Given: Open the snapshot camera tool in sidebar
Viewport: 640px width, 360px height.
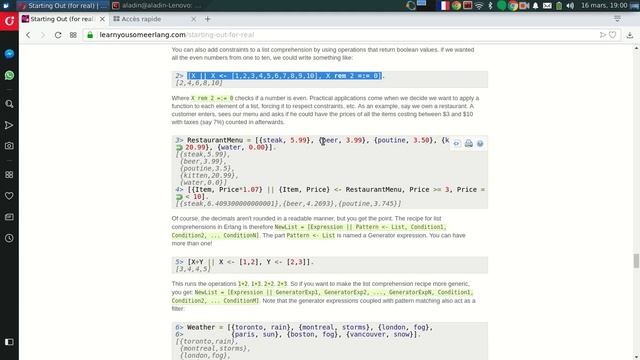Looking at the screenshot, I should [9, 146].
